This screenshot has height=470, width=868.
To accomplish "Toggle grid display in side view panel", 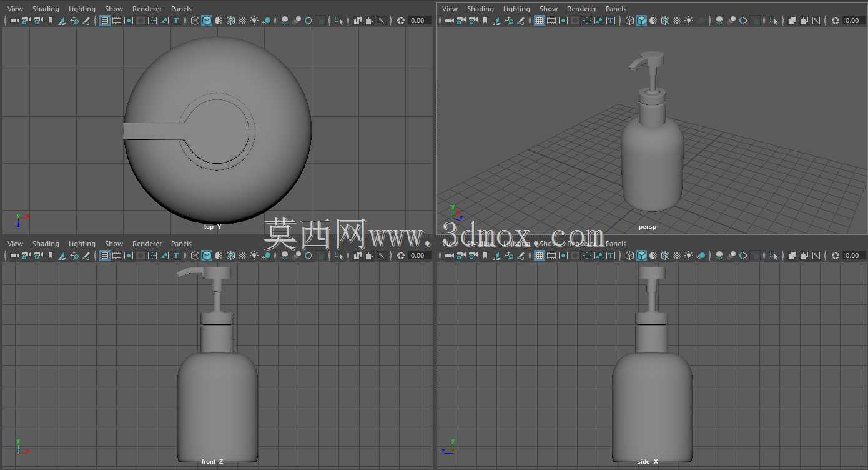I will tap(540, 256).
